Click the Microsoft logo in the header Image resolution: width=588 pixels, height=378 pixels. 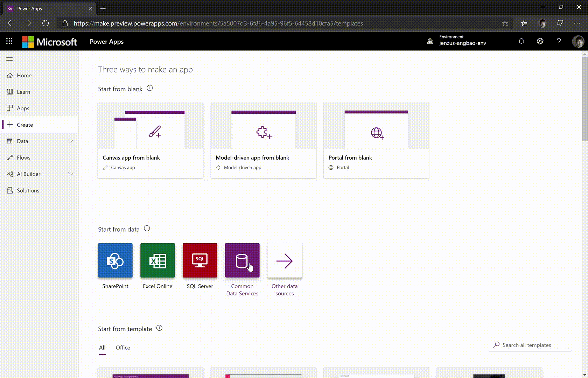click(50, 42)
